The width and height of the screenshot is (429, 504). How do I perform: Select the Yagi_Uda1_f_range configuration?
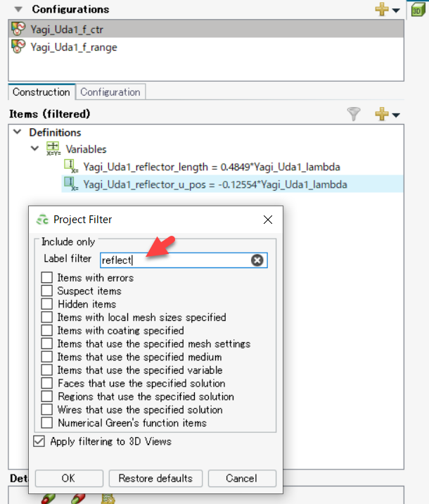coord(206,47)
